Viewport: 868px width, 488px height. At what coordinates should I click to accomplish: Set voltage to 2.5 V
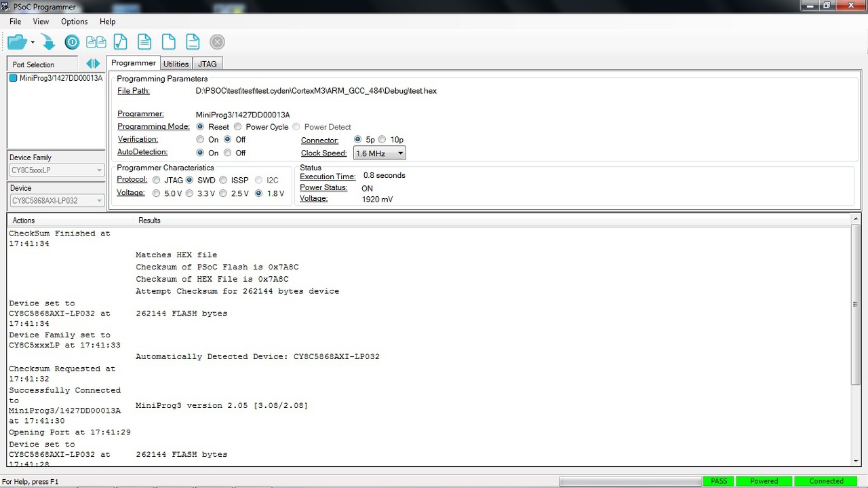(223, 193)
